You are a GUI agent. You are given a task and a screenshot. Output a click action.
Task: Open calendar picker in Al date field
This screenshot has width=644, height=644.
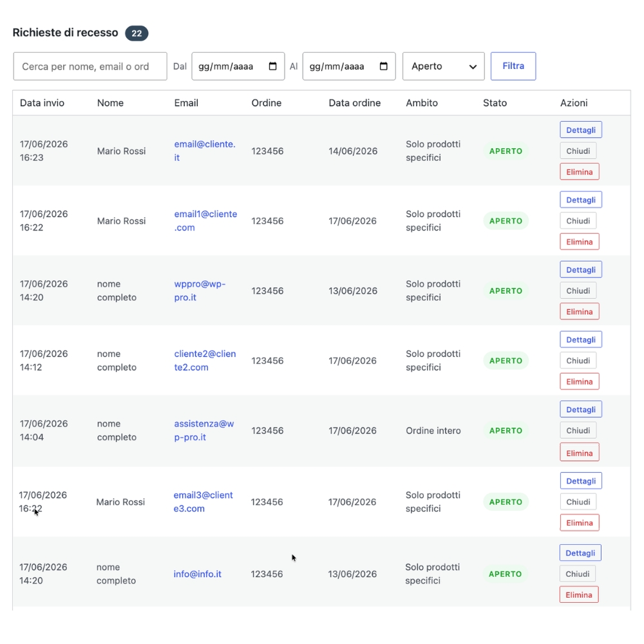384,66
